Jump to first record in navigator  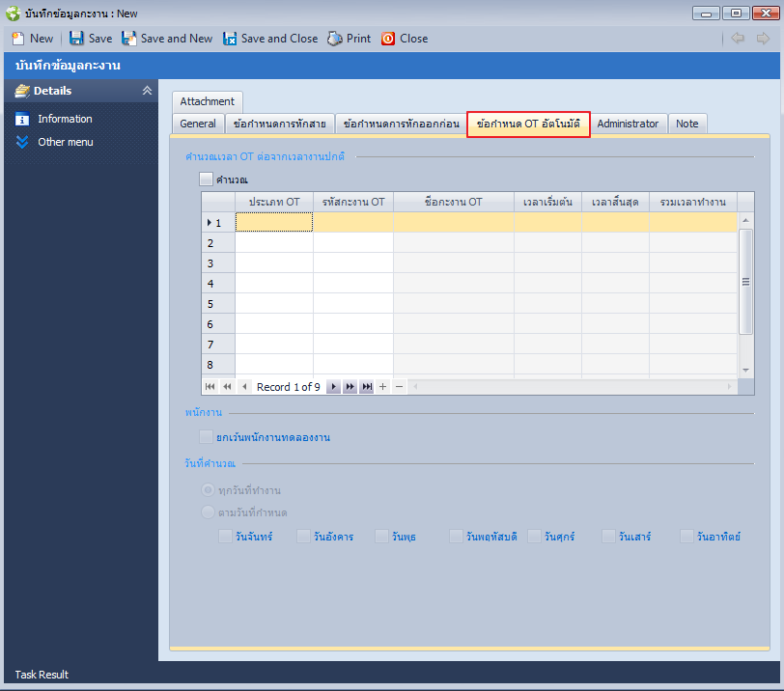click(x=210, y=386)
